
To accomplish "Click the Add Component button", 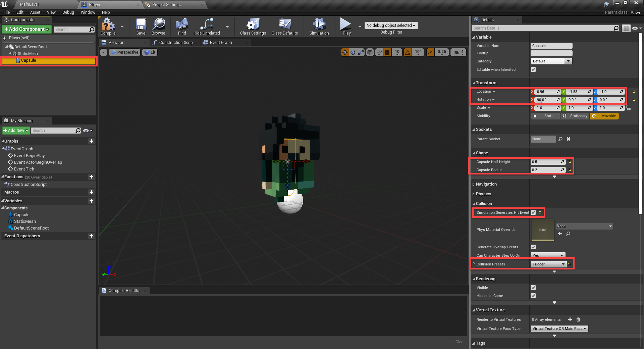I will pyautogui.click(x=27, y=30).
